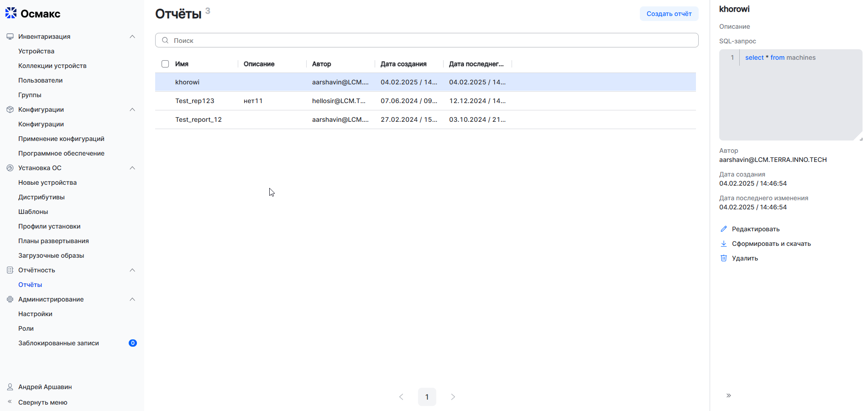Viewport: 868px width, 411px height.
Task: Collapse the Администрирование section chevron
Action: [x=132, y=299]
